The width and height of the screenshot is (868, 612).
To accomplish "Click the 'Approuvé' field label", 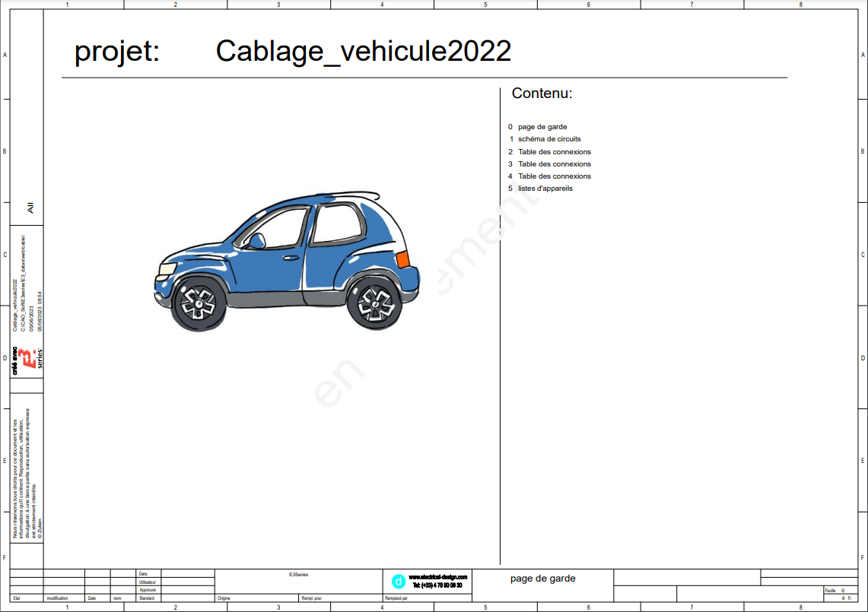I will coord(148,590).
